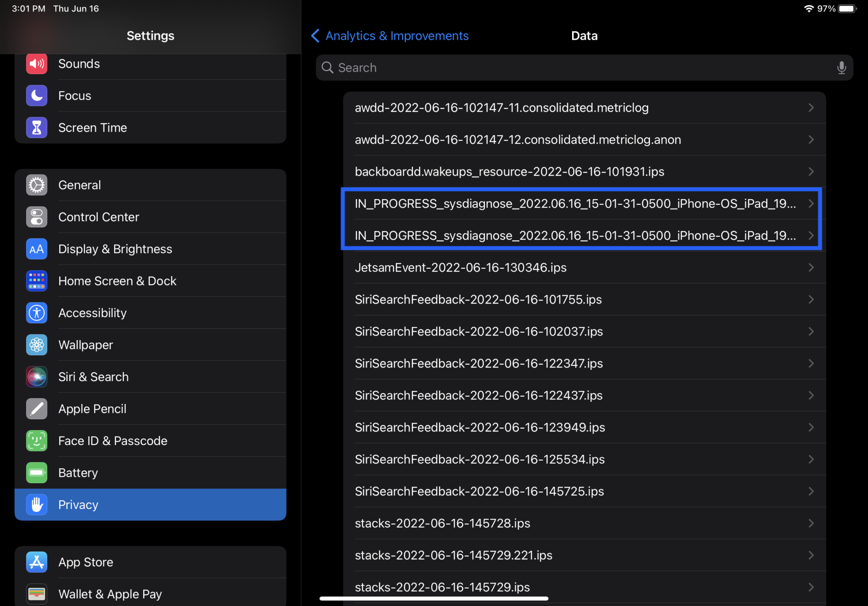Tap the magnifying glass search icon

coord(327,68)
